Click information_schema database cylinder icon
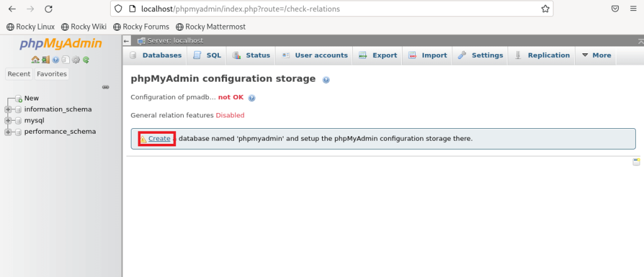 (18, 109)
